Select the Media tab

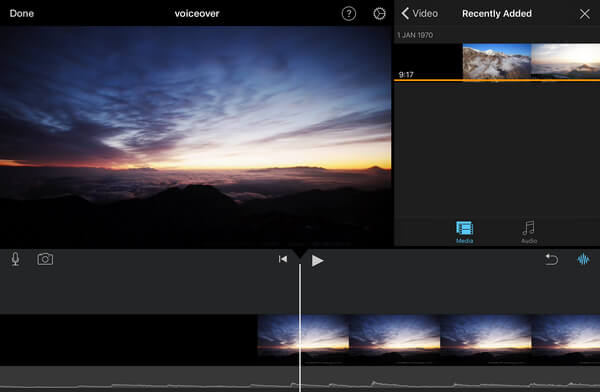[x=465, y=232]
